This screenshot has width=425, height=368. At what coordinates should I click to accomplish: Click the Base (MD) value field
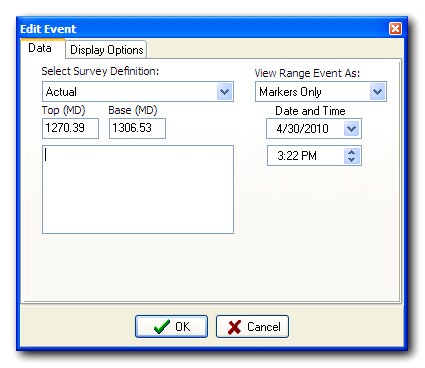click(x=137, y=128)
